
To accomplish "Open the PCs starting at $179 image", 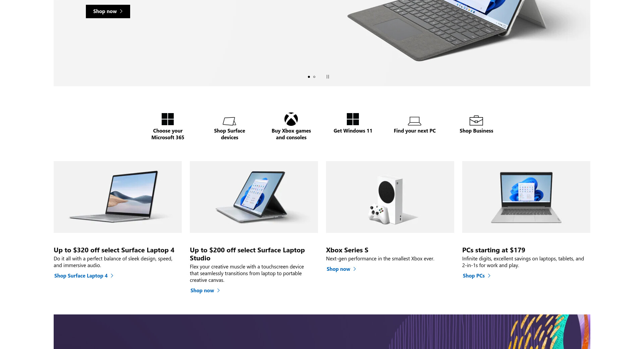I will pyautogui.click(x=526, y=197).
